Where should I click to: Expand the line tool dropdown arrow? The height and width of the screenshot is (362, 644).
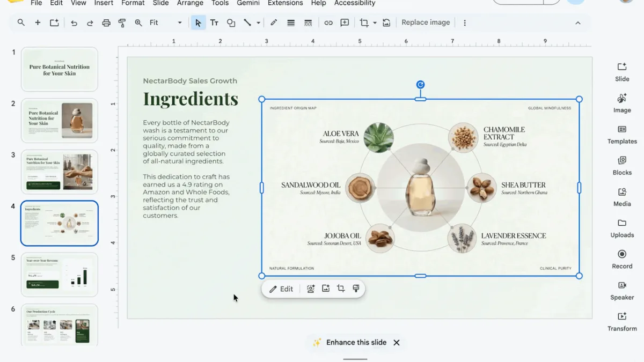[x=258, y=23]
